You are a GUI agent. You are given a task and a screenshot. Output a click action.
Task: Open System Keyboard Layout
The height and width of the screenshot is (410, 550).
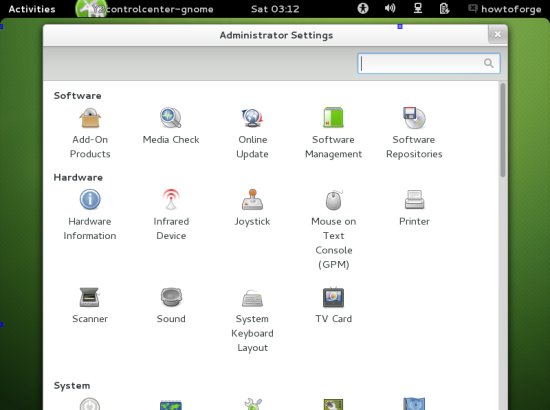(252, 320)
